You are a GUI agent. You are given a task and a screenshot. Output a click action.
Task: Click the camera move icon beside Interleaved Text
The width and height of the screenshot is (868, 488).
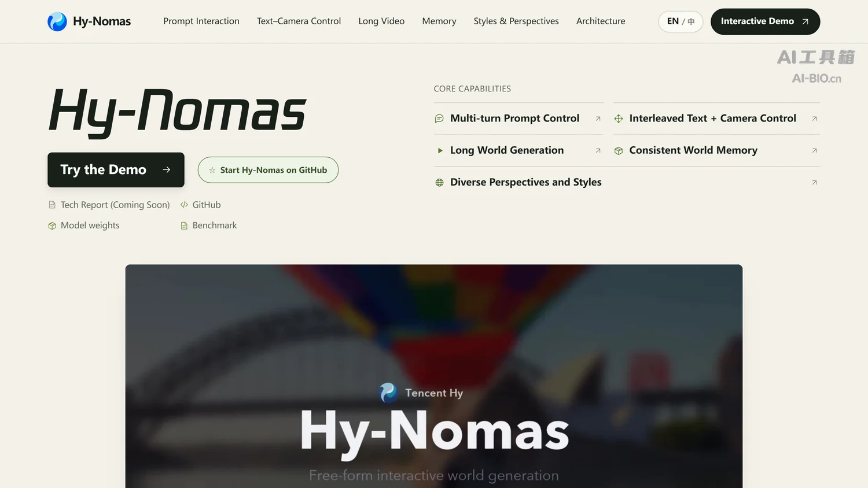(x=619, y=119)
